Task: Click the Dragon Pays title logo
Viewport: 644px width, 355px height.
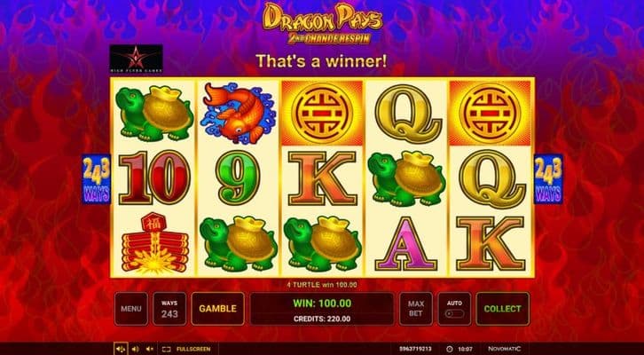Action: coord(322,23)
